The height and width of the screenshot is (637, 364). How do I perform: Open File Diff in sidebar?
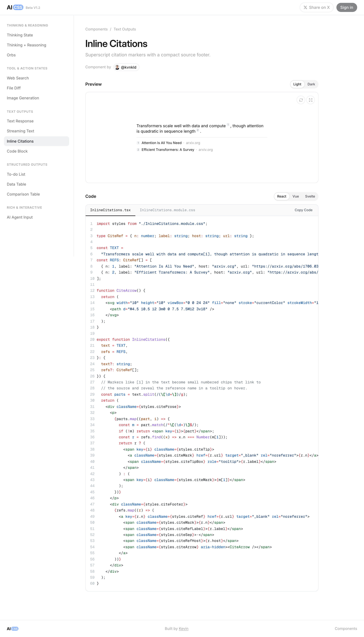pyautogui.click(x=37, y=88)
